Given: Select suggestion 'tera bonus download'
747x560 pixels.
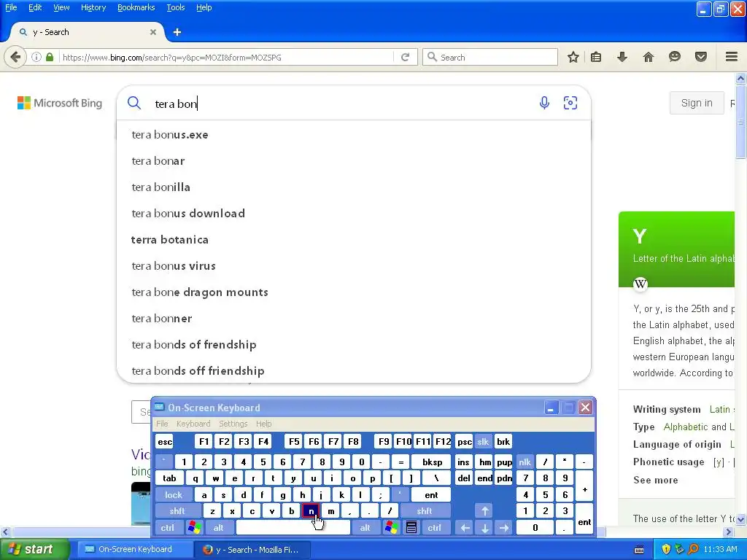Looking at the screenshot, I should (354, 214).
